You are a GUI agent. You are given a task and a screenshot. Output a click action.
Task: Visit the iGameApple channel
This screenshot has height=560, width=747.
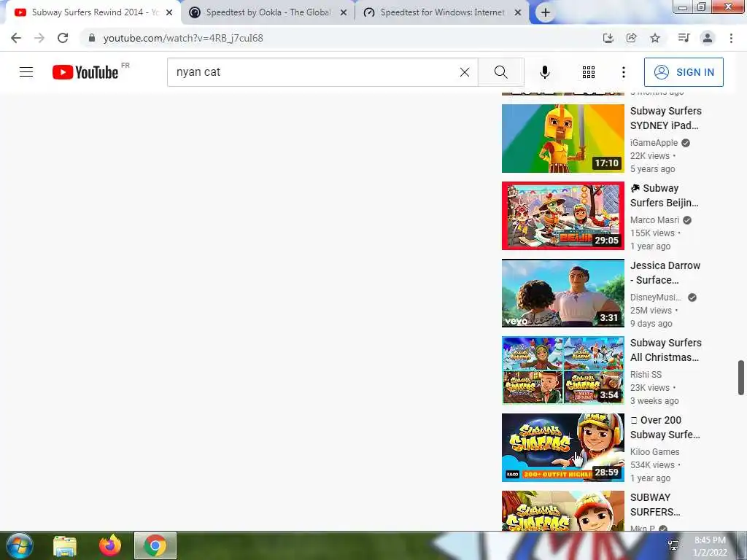[x=654, y=143]
